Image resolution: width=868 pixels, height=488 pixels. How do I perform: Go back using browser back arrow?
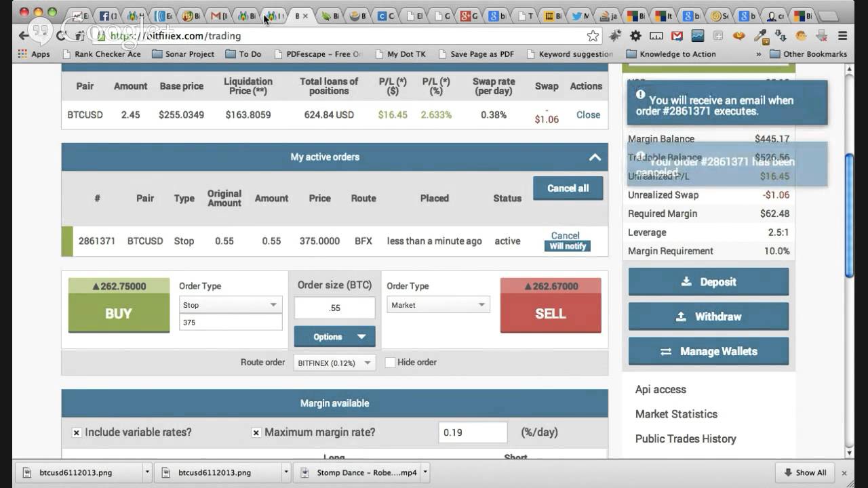click(23, 36)
